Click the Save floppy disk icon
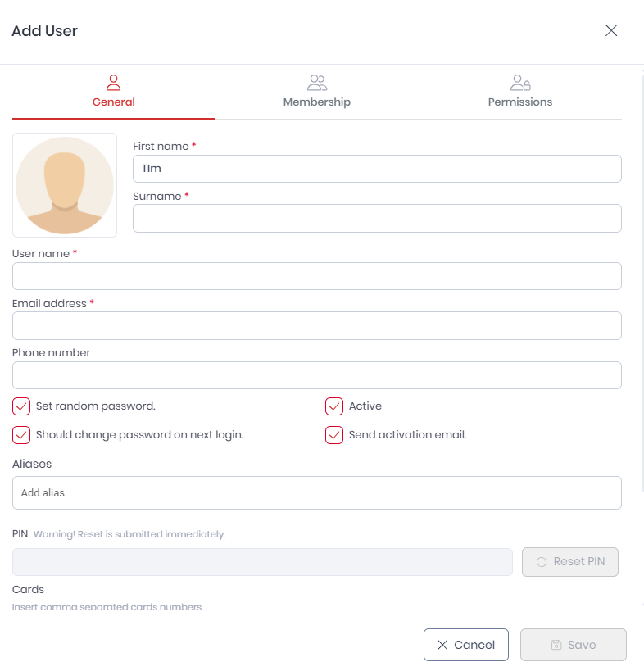Image resolution: width=644 pixels, height=671 pixels. [x=556, y=645]
